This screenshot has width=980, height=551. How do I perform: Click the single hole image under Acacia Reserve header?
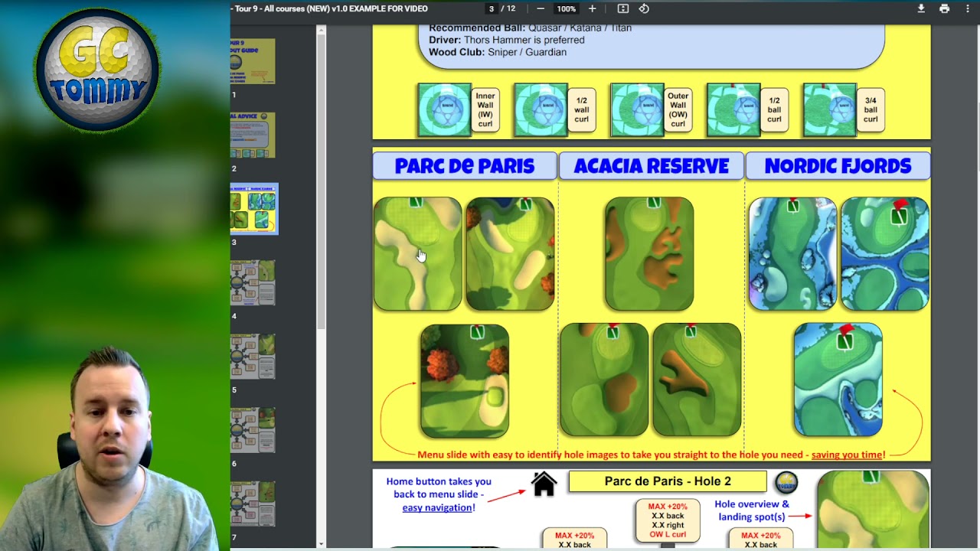point(649,254)
